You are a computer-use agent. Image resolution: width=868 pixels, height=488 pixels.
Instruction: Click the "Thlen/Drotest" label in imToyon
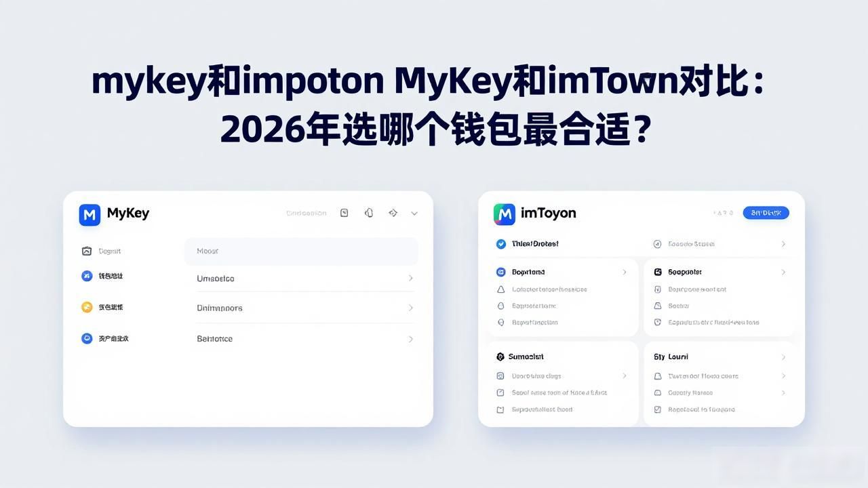tap(535, 244)
